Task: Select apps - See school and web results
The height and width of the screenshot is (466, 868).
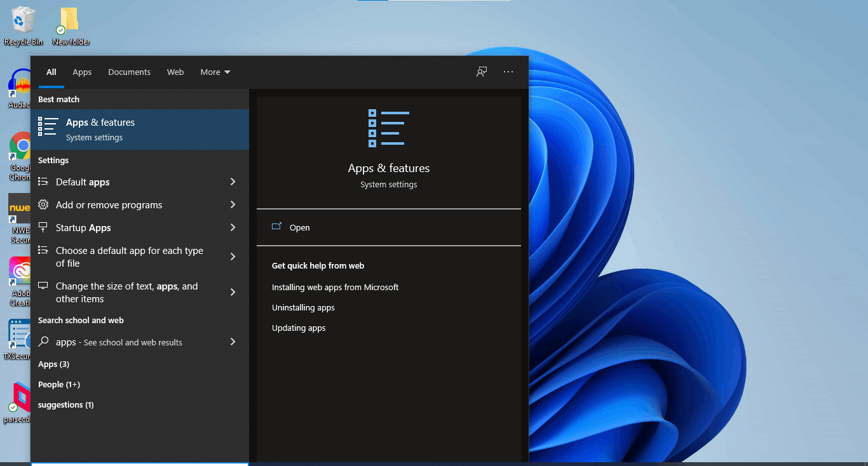Action: point(140,342)
